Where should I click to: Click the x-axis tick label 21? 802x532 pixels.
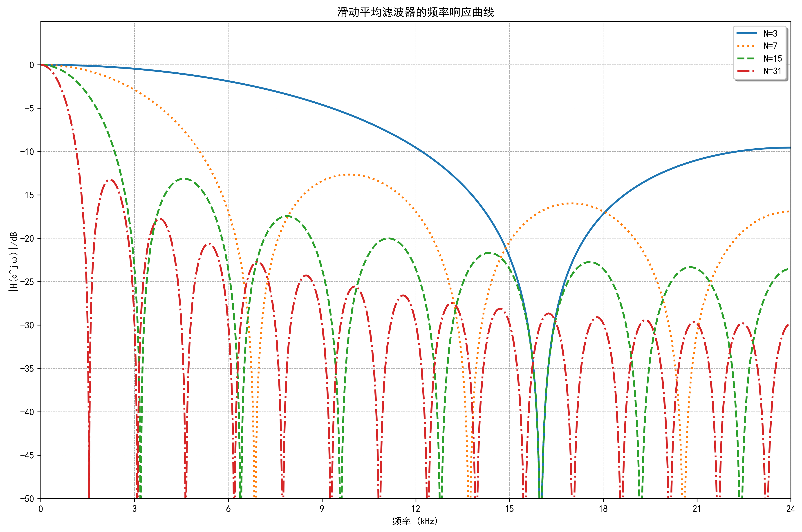[697, 509]
